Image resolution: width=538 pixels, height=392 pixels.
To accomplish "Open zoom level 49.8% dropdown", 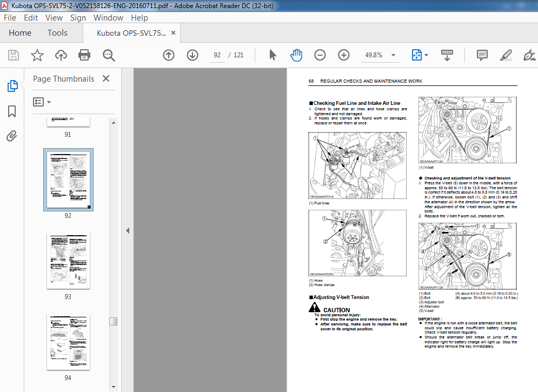I will pyautogui.click(x=393, y=55).
